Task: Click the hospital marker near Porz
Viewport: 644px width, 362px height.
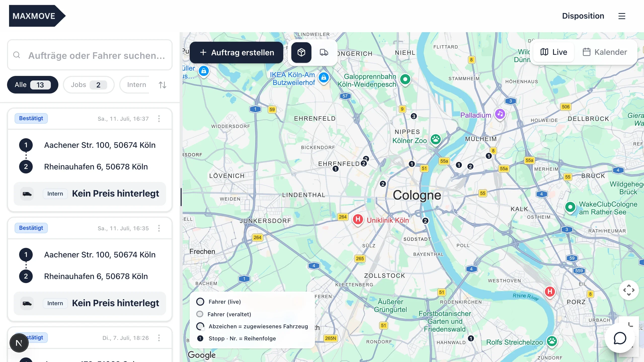Action: (x=550, y=292)
